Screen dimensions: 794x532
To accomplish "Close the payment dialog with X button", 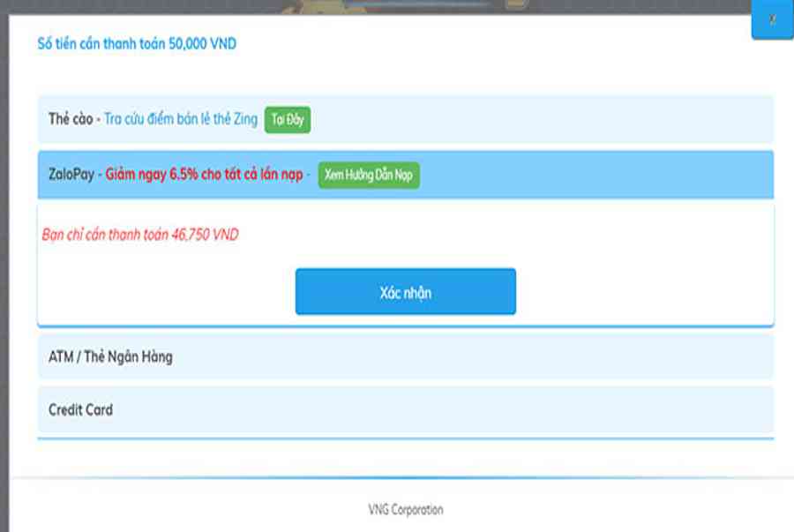I will pyautogui.click(x=772, y=19).
